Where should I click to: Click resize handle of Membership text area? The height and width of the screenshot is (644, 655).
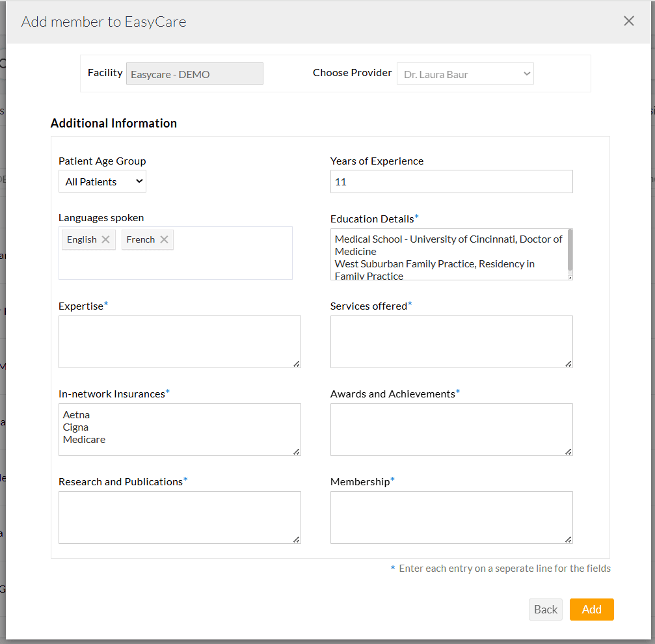[x=568, y=539]
